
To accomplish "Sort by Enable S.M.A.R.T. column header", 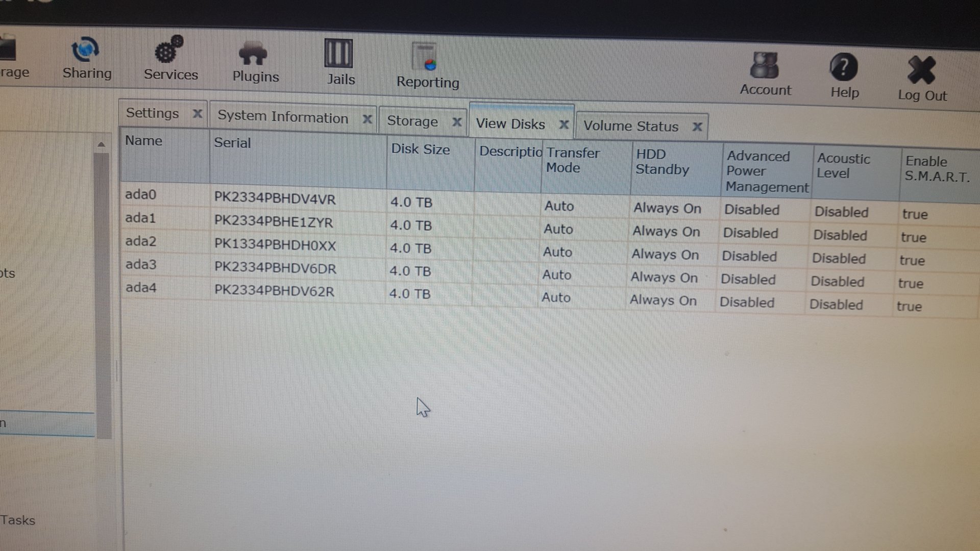I will (939, 176).
